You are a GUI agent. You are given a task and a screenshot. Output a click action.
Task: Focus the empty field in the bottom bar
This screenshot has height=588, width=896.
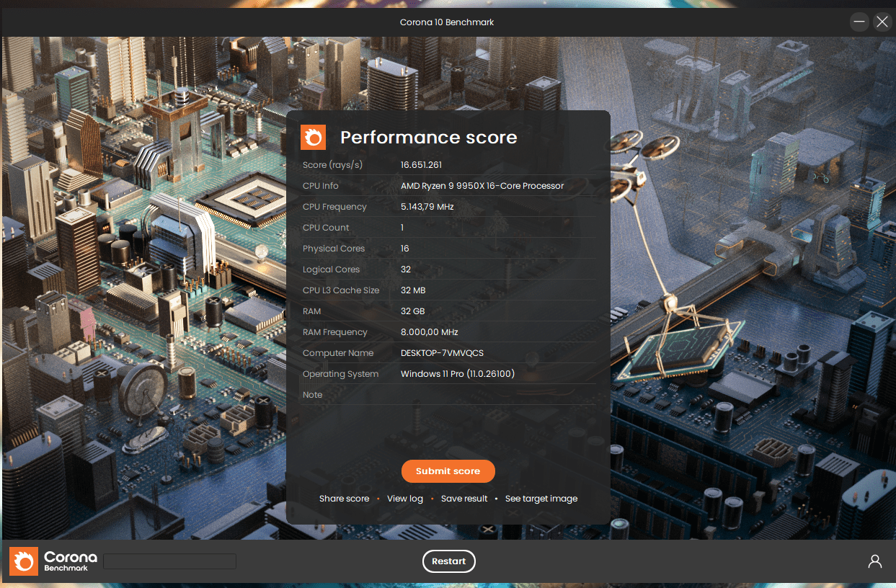(170, 561)
